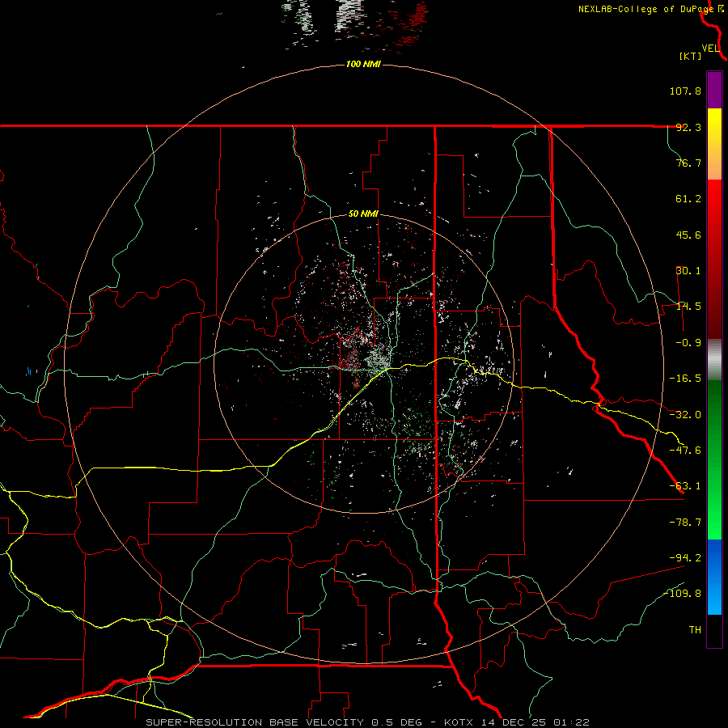This screenshot has width=728, height=728.
Task: Click the -63.1 legend value
Action: click(685, 486)
